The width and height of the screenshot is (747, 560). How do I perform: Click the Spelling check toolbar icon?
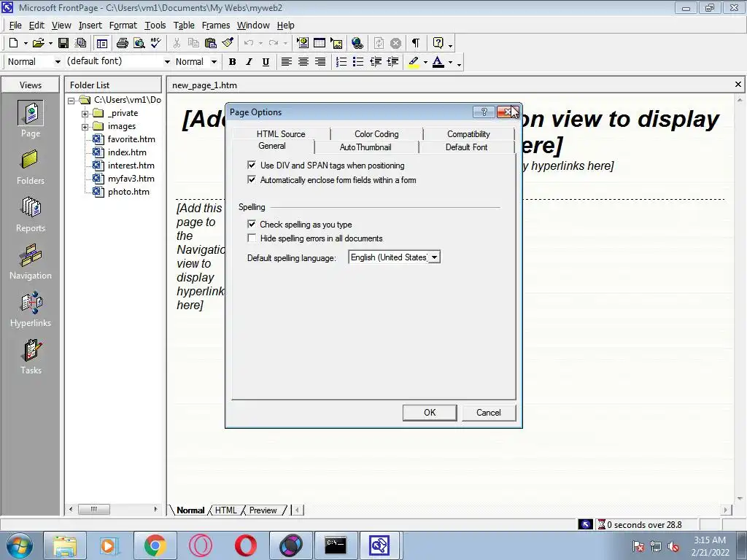pyautogui.click(x=156, y=43)
